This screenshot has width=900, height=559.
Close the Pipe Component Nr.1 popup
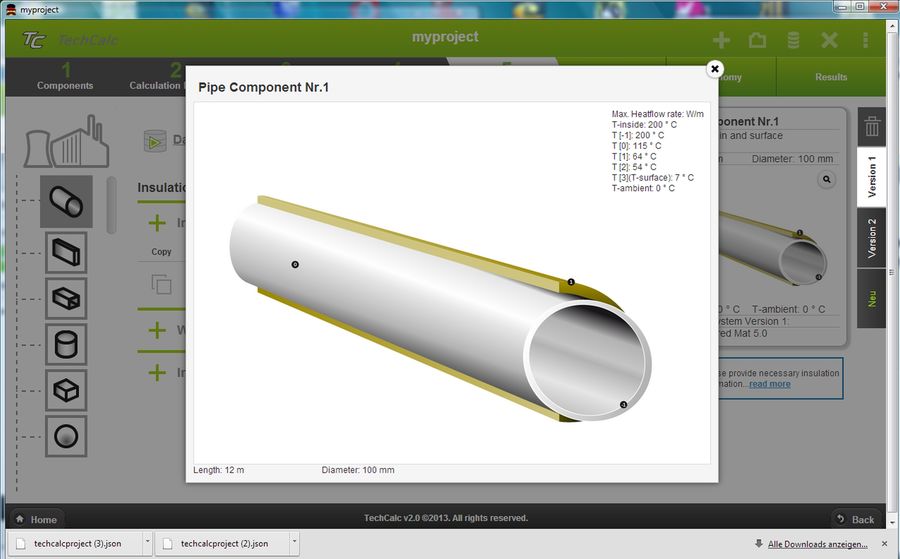coord(714,69)
